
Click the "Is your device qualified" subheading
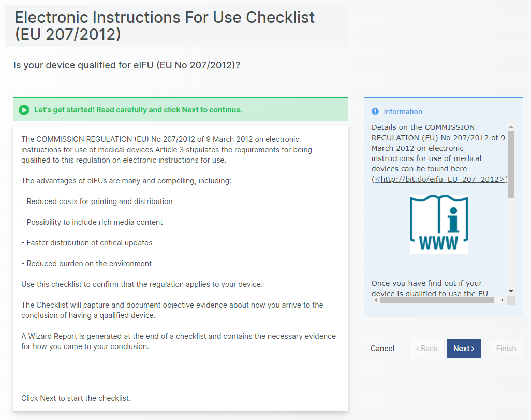click(x=127, y=65)
